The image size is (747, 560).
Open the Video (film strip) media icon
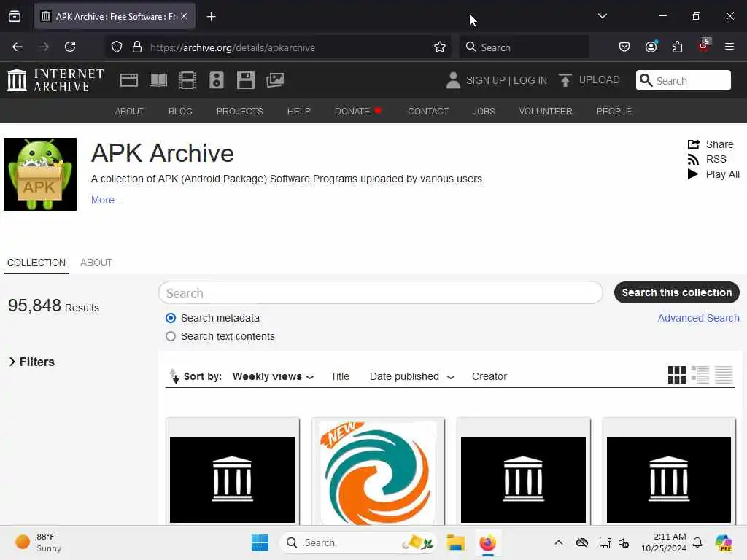point(187,80)
